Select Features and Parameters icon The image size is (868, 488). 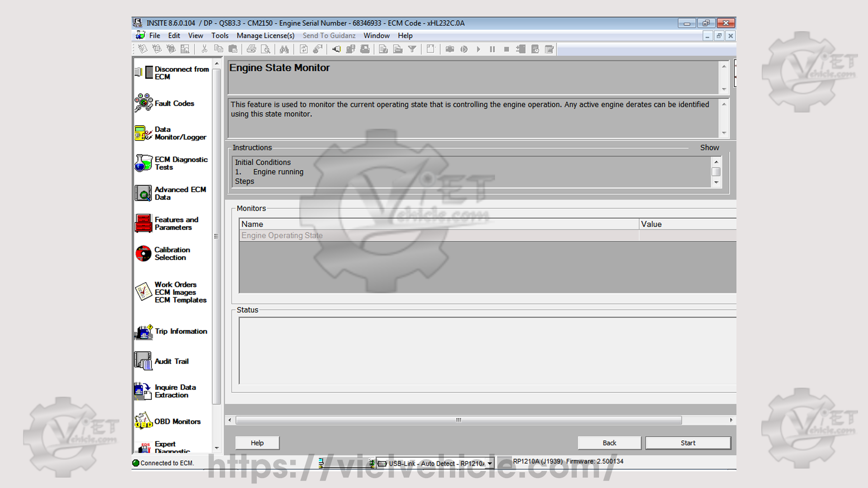pyautogui.click(x=144, y=224)
